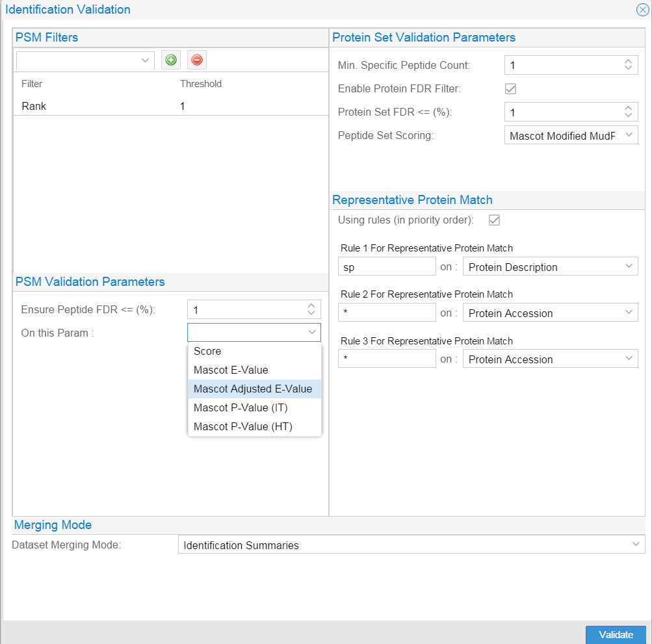
Task: Toggle Enable Protein FDR Filter checkbox
Action: tap(510, 88)
